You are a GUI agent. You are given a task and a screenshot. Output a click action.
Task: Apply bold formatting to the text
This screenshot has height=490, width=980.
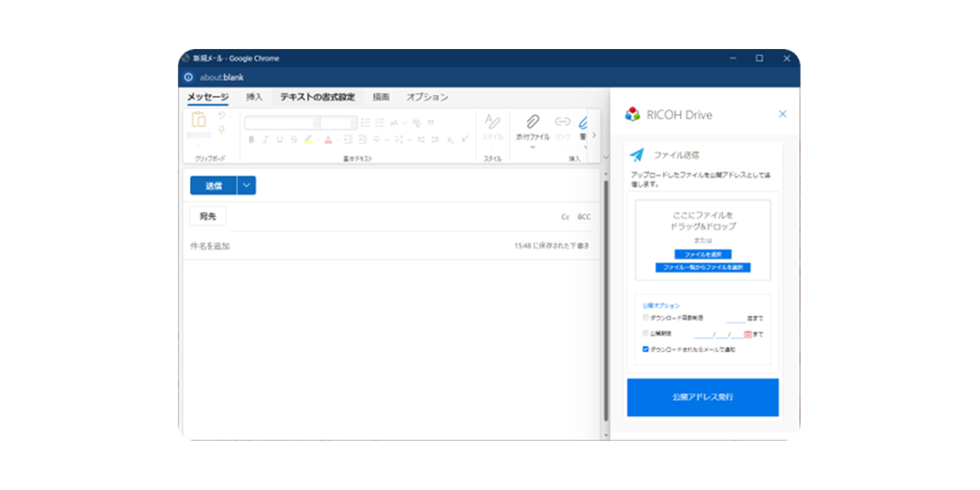(x=251, y=139)
